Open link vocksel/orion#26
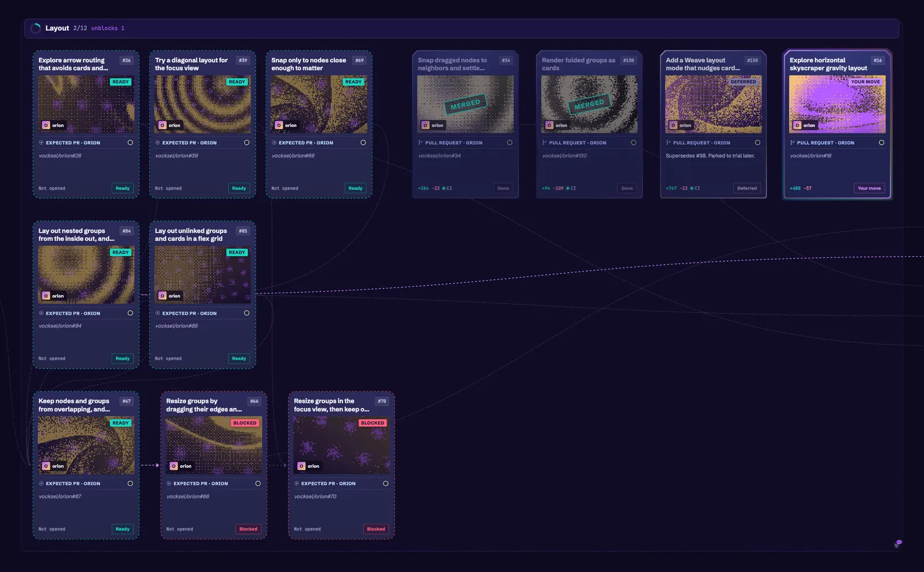 pos(60,156)
